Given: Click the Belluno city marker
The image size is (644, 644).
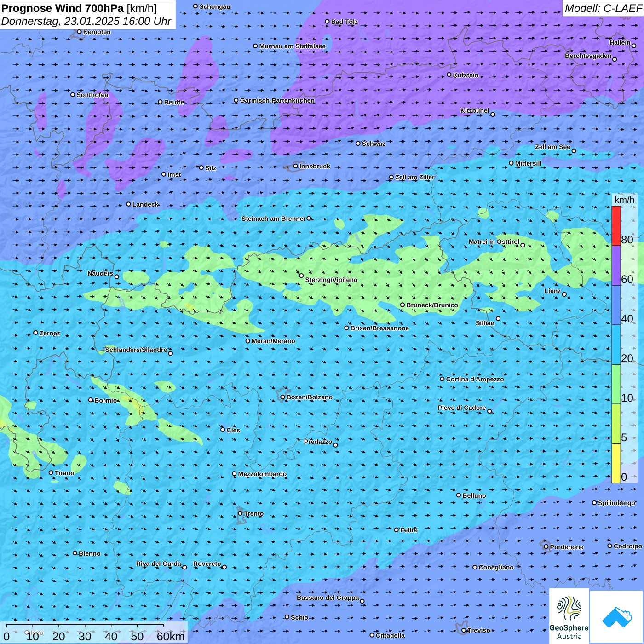Looking at the screenshot, I should (459, 495).
